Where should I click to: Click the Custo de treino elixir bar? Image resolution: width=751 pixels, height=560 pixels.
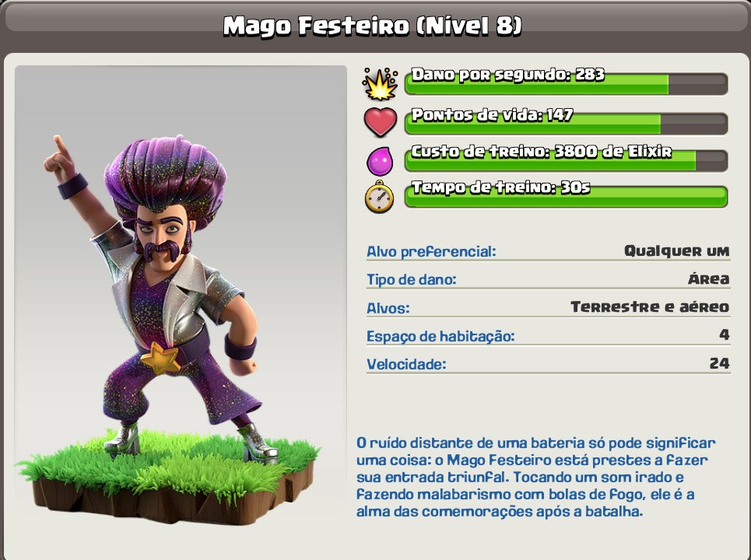pos(566,160)
